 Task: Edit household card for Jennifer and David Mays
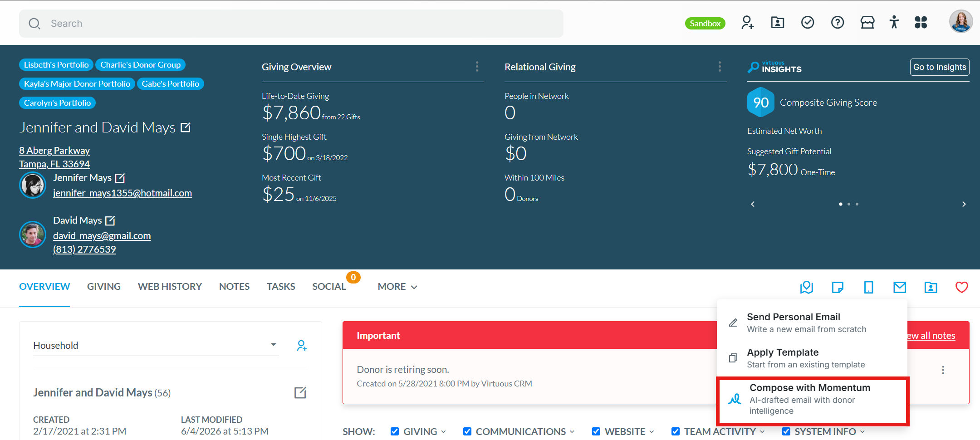(300, 392)
